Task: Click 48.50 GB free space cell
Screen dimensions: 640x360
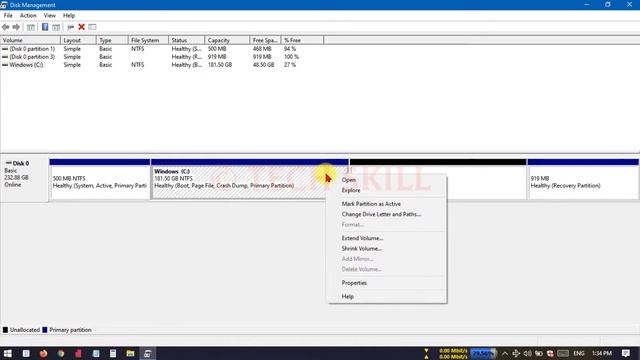Action: tap(263, 65)
